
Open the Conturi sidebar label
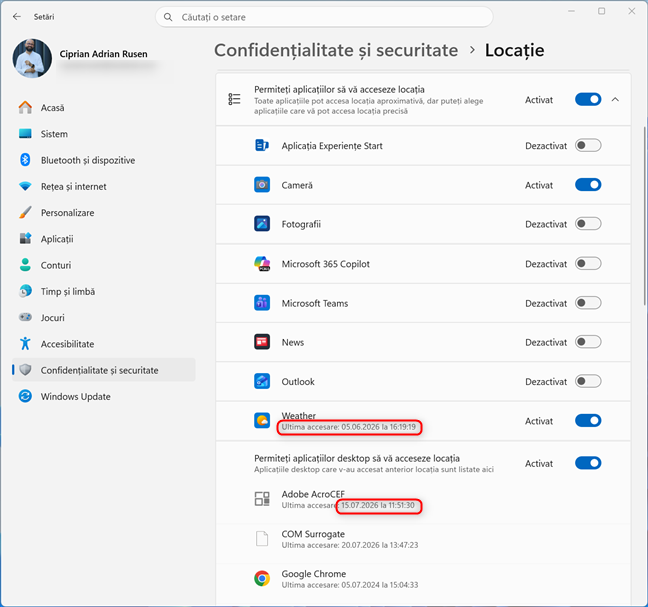(x=56, y=265)
